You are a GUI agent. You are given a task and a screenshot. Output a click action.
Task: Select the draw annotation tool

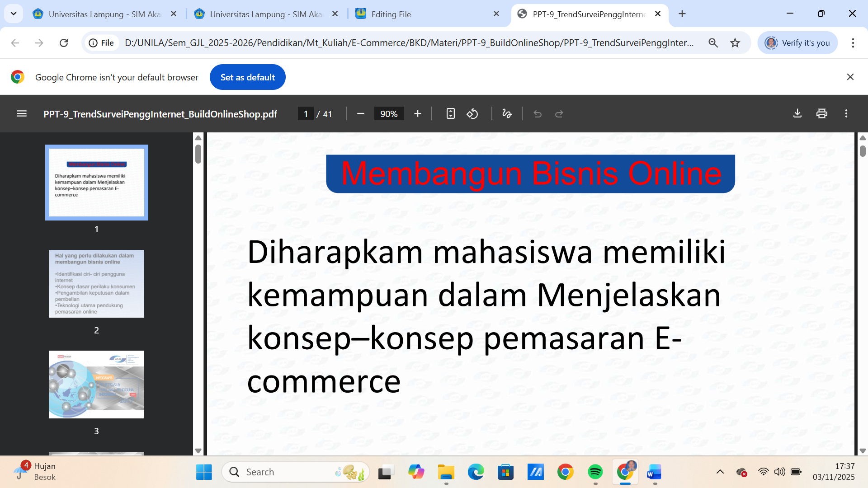pyautogui.click(x=507, y=114)
